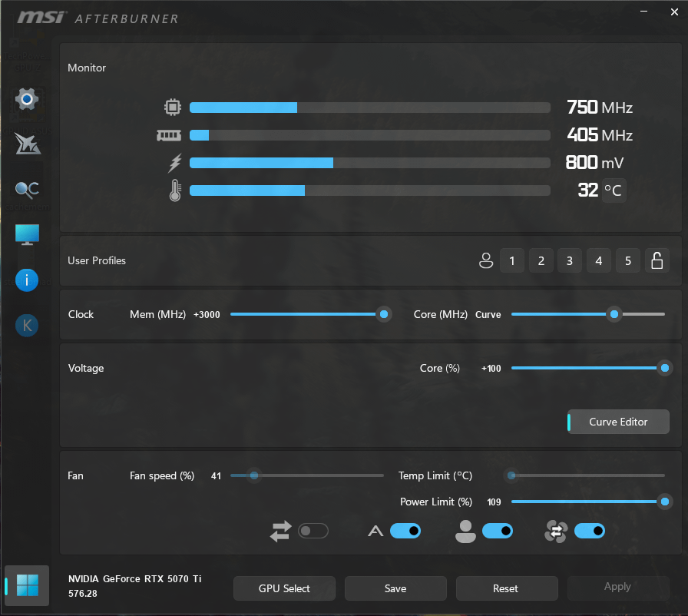Adjust the Mem (MHz) clock slider handle
This screenshot has height=616, width=688.
click(x=384, y=314)
